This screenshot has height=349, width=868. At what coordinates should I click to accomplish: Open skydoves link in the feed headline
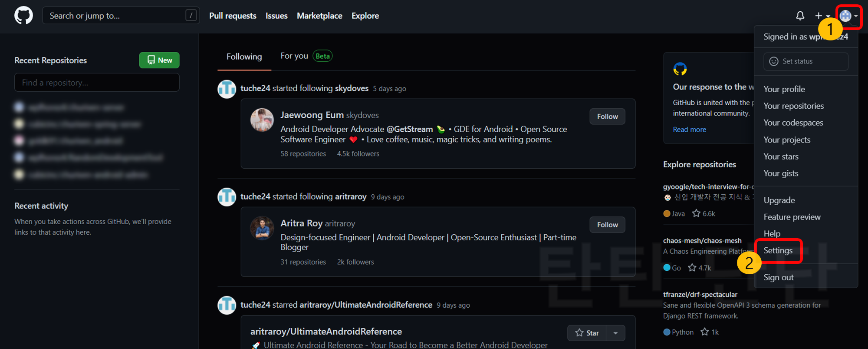point(352,88)
